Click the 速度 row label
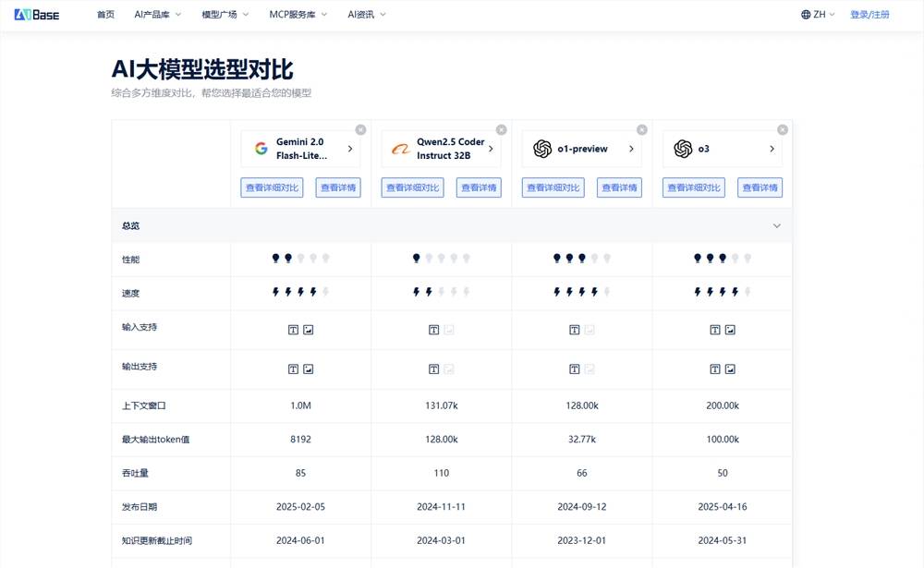Viewport: 924px width, 568px height. (131, 293)
